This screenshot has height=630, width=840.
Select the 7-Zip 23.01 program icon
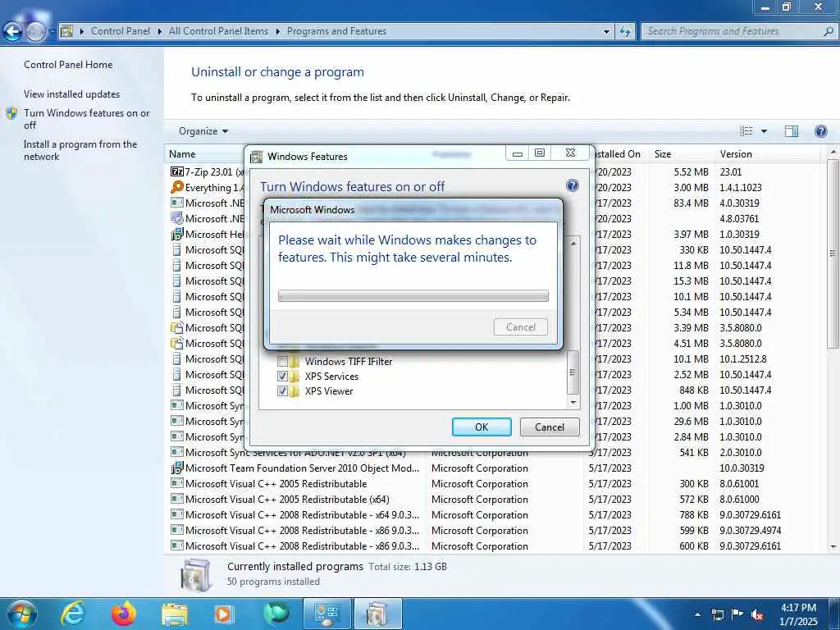(177, 172)
